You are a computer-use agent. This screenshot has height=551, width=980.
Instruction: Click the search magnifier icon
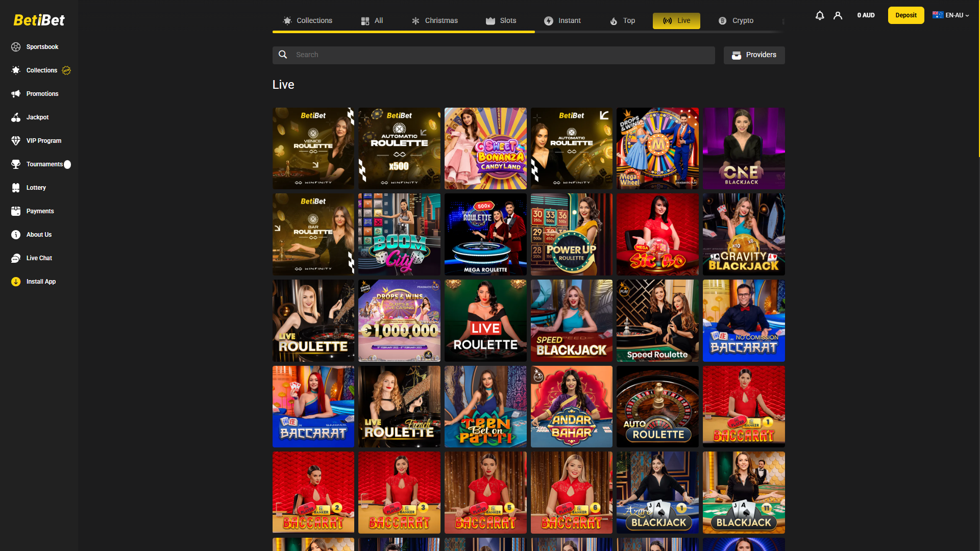[x=283, y=55]
